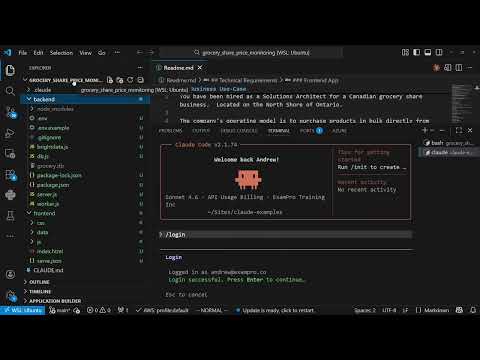Image resolution: width=480 pixels, height=360 pixels.
Task: Expand the data folder under frontend
Action: 85,232
